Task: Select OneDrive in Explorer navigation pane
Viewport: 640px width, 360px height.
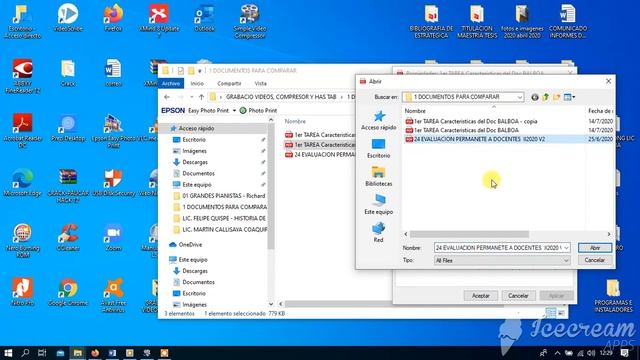Action: (190, 244)
